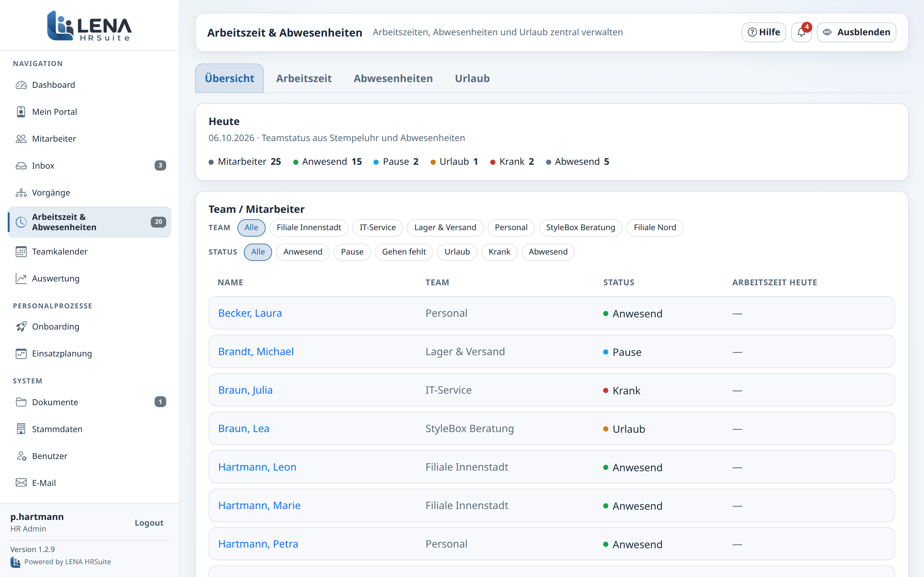The height and width of the screenshot is (577, 924).
Task: Open the Teamkalender calendar icon
Action: [x=21, y=252]
